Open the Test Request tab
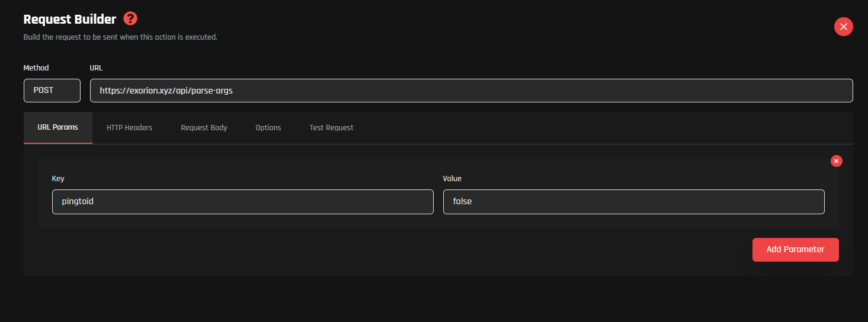Image resolution: width=868 pixels, height=322 pixels. [x=331, y=127]
